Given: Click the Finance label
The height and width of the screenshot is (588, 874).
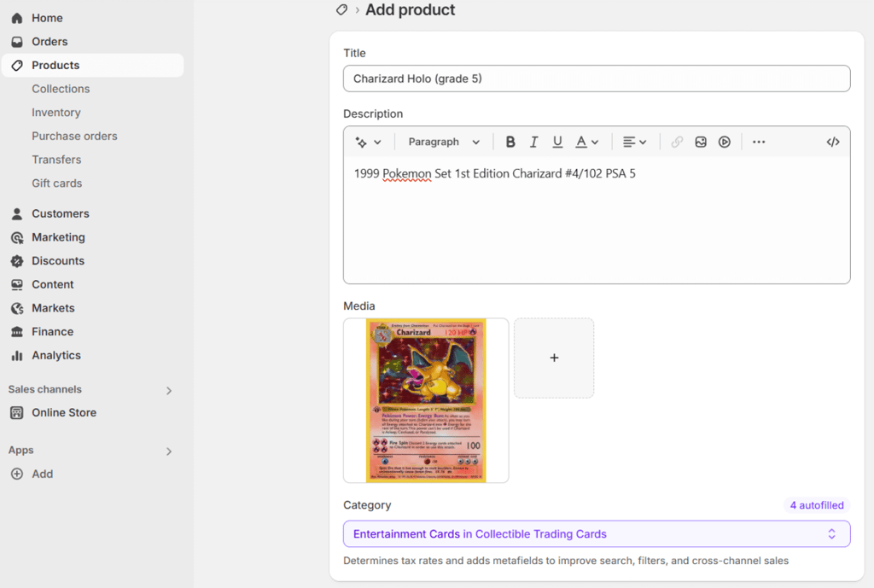Looking at the screenshot, I should (x=52, y=332).
